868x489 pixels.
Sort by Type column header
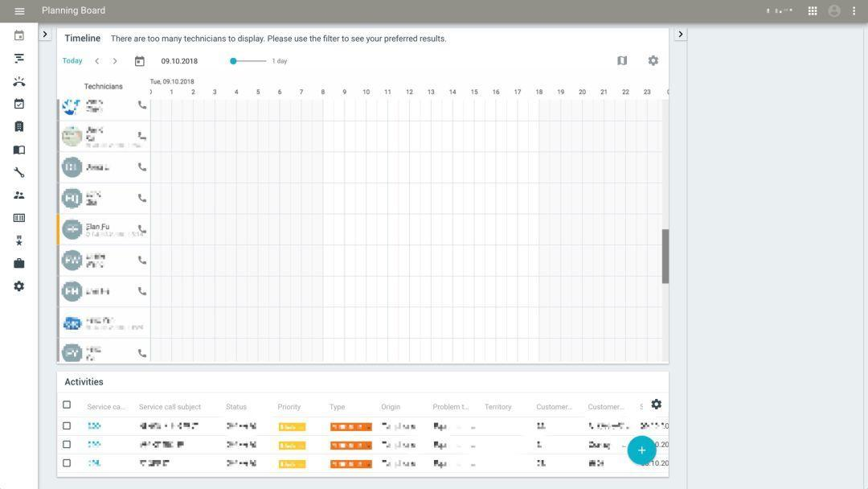(x=337, y=407)
